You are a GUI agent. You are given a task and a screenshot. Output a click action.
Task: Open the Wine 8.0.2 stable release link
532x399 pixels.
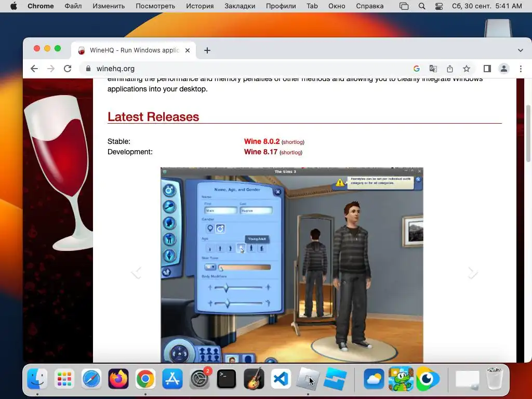click(262, 141)
